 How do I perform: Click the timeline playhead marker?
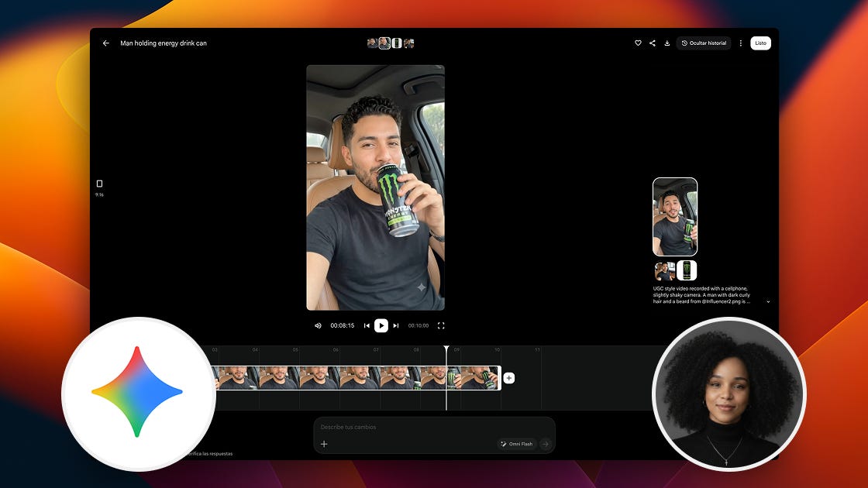[x=446, y=349]
